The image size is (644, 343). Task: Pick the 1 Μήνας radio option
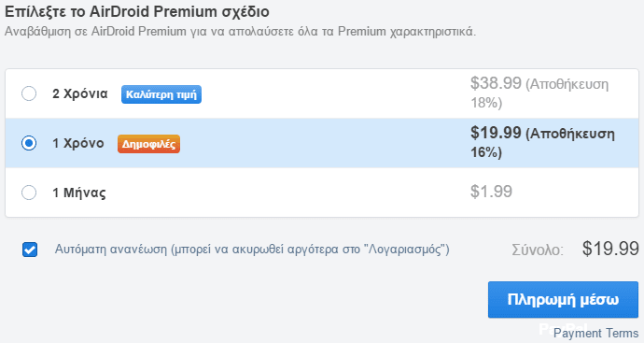point(29,193)
